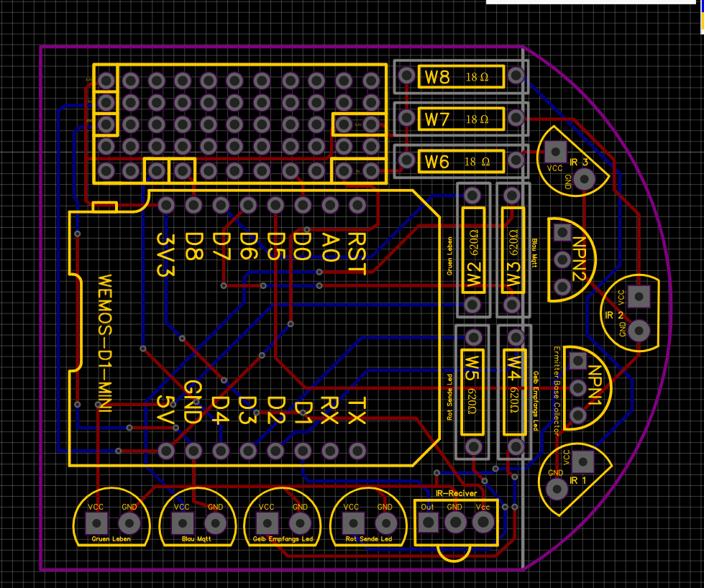Select the IR 1 LED VCC pad
Screen dimensions: 704x588
583,461
